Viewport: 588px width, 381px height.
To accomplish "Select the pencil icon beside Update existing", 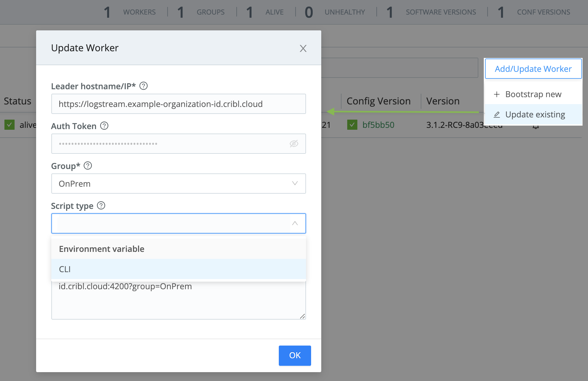I will tap(496, 115).
